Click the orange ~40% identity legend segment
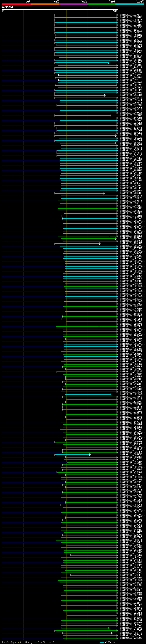 tap(45, 4)
